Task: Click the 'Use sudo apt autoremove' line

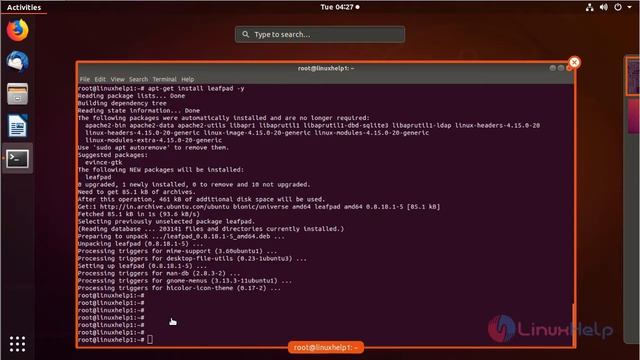Action: tap(153, 147)
